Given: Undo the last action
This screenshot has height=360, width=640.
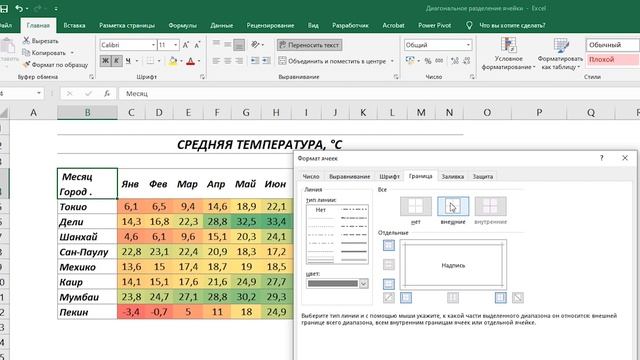Looking at the screenshot, I should [x=19, y=8].
